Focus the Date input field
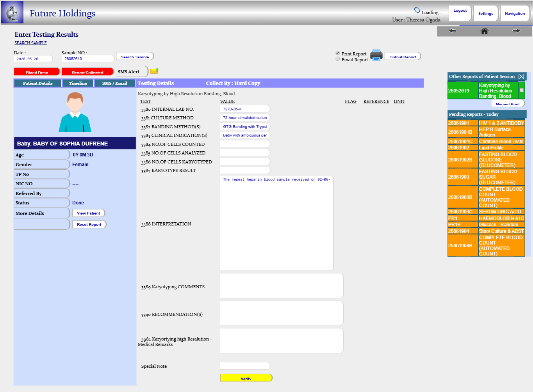This screenshot has width=533, height=392. 33,59
